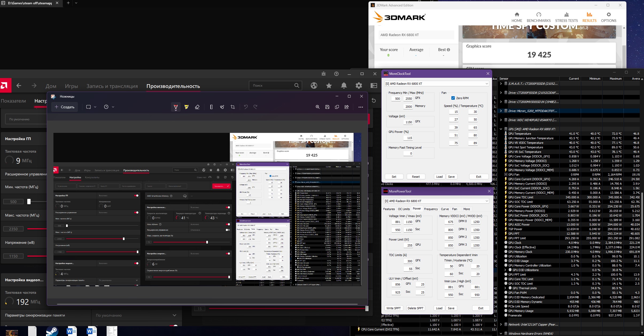The image size is (644, 336).
Task: Go forward in AMD Software
Action: [x=34, y=86]
